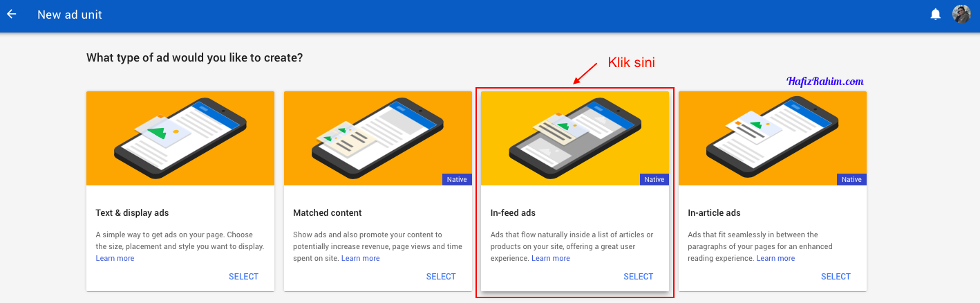Click the back arrow icon

pos(12,15)
